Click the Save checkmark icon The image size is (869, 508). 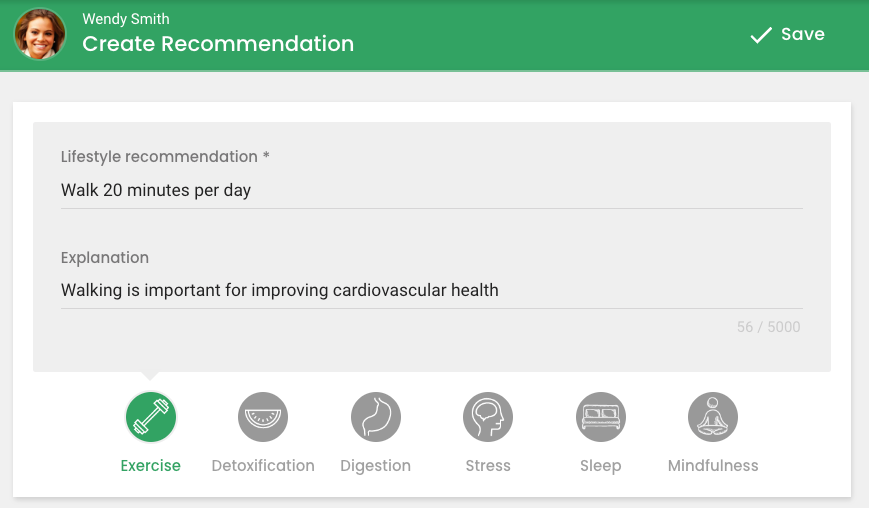761,35
